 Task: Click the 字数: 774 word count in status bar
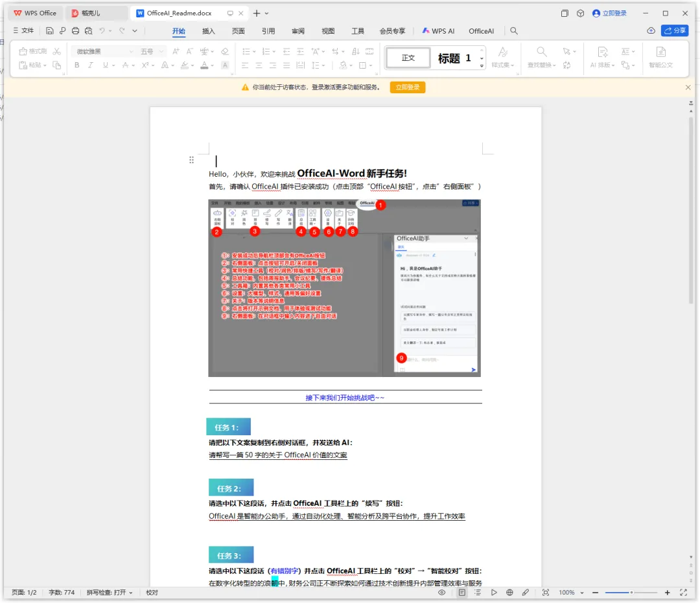pos(62,592)
